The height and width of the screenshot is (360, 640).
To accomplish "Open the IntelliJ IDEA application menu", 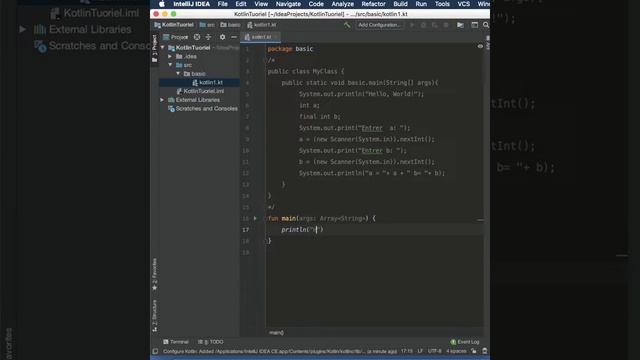I will click(x=191, y=4).
